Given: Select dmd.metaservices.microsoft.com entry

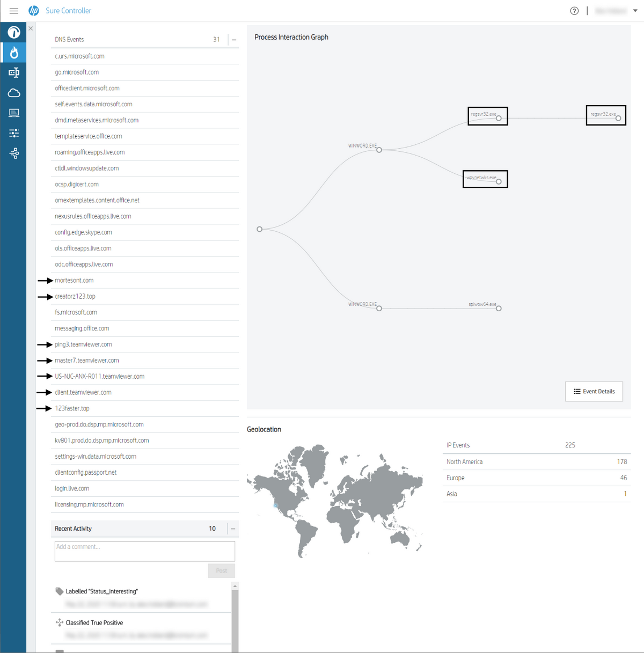Looking at the screenshot, I should [x=145, y=120].
